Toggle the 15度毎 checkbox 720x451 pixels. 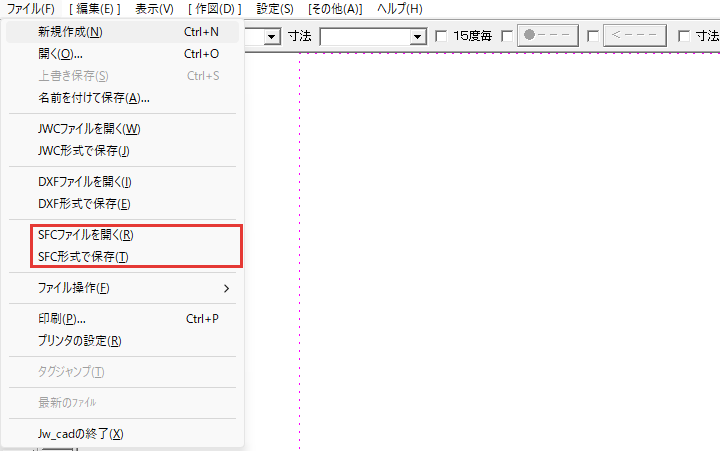coord(441,36)
